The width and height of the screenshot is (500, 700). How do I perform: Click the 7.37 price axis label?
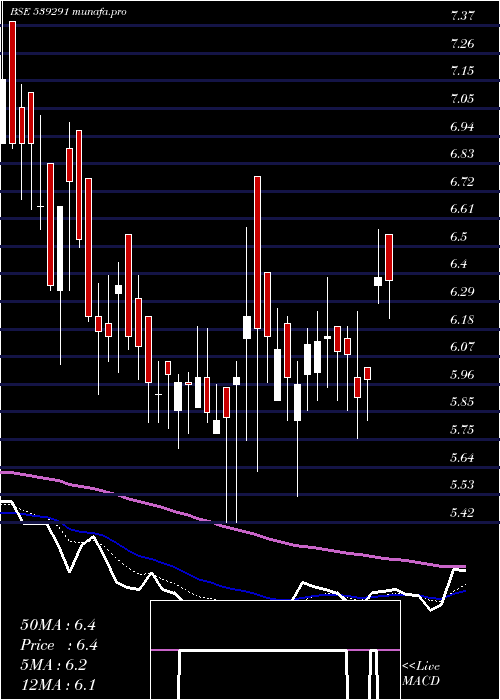tap(462, 17)
